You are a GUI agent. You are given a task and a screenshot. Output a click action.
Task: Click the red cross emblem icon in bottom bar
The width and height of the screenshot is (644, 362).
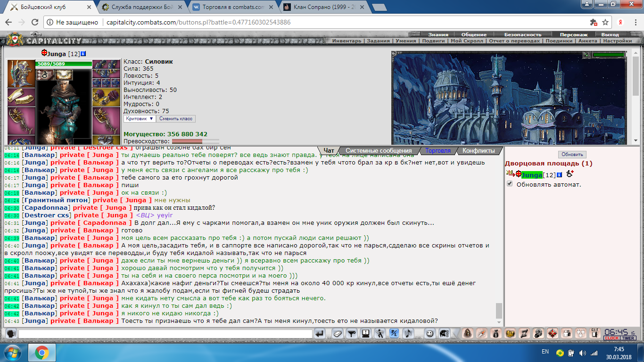pos(552,333)
